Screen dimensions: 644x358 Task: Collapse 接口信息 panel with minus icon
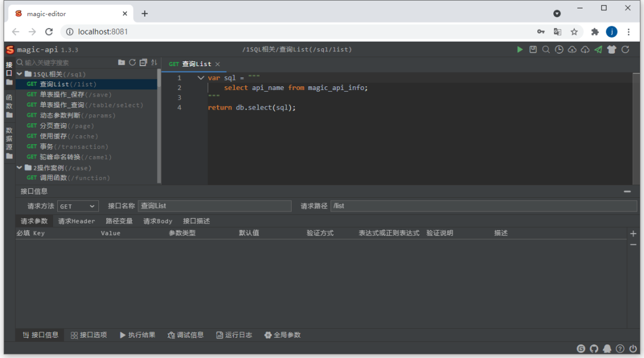tap(628, 191)
